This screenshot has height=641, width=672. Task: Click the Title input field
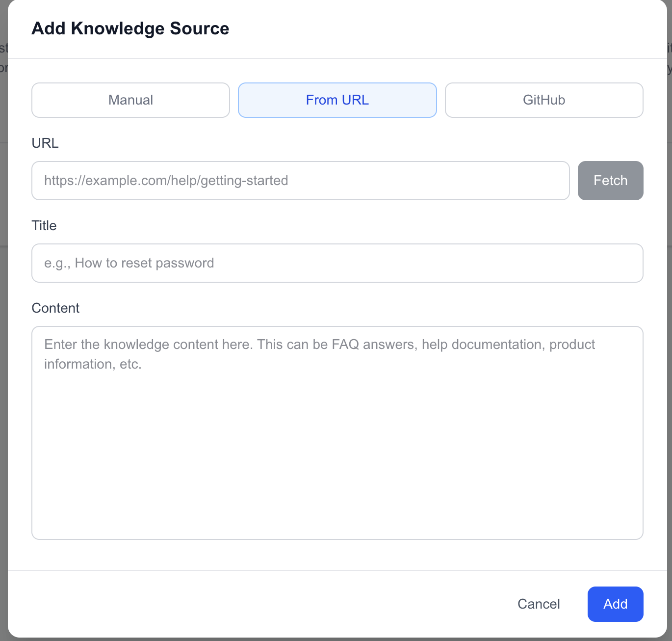pyautogui.click(x=337, y=263)
